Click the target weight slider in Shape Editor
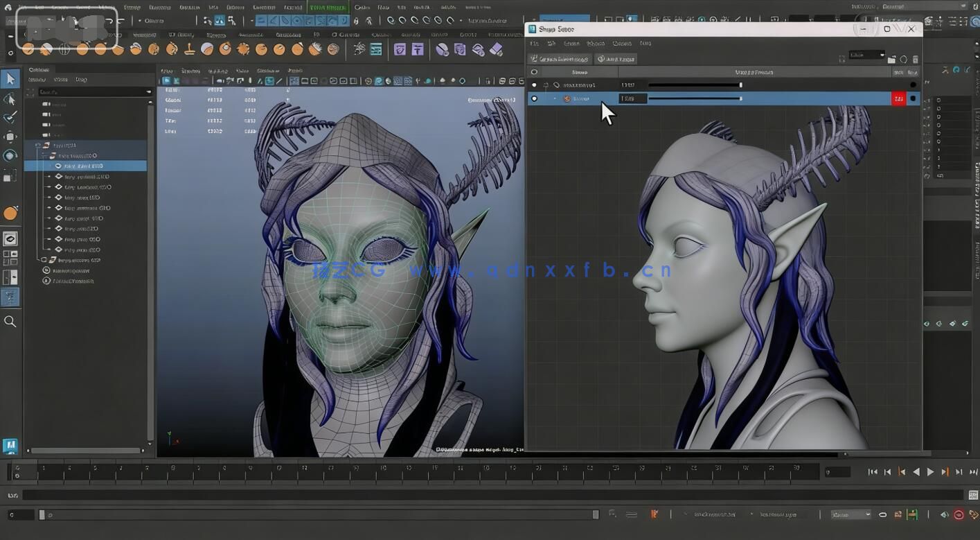The height and width of the screenshot is (540, 980). click(693, 98)
